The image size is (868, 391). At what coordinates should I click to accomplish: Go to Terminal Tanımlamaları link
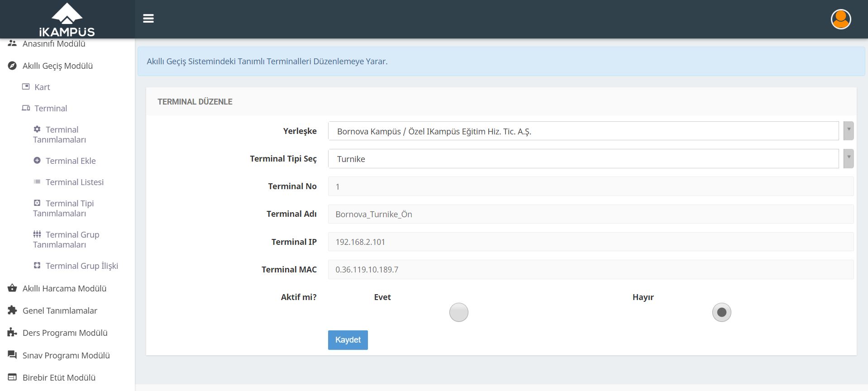coord(59,134)
